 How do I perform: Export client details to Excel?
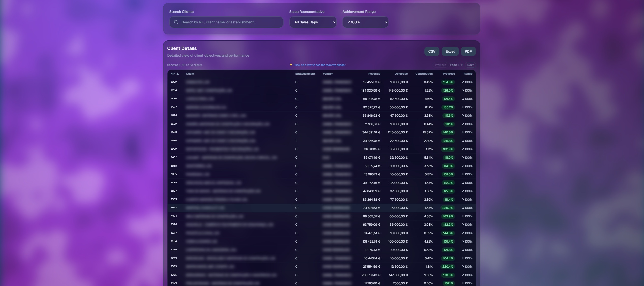(450, 51)
